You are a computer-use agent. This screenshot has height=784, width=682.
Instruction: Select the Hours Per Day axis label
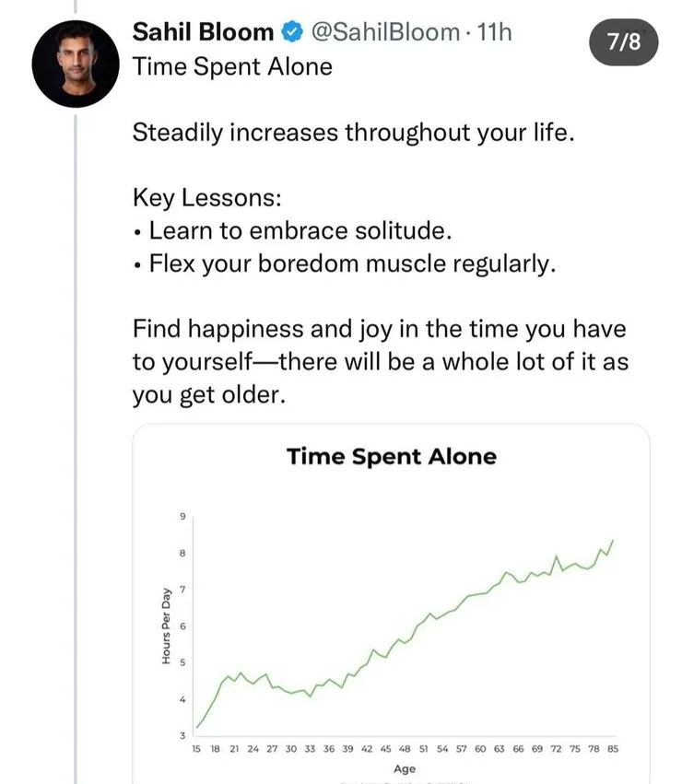pos(166,626)
